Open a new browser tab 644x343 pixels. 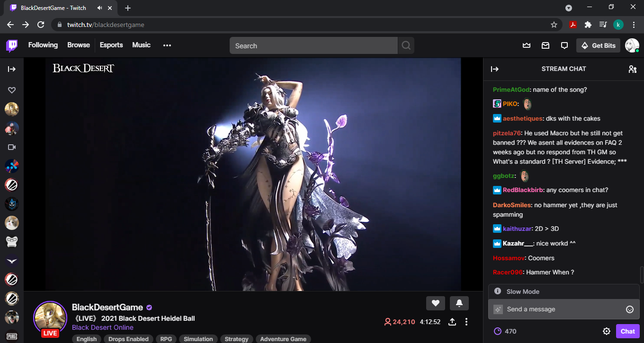(128, 8)
